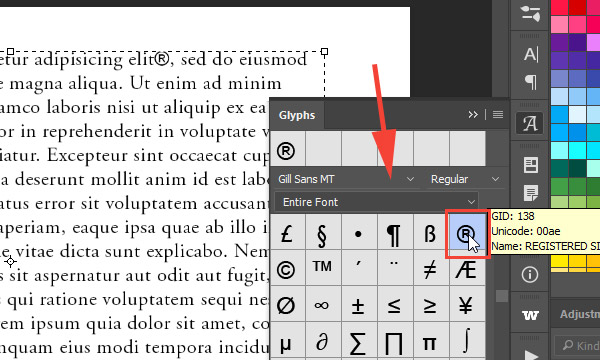Image resolution: width=600 pixels, height=360 pixels.
Task: Insert the integral glyph
Action: pos(466,340)
